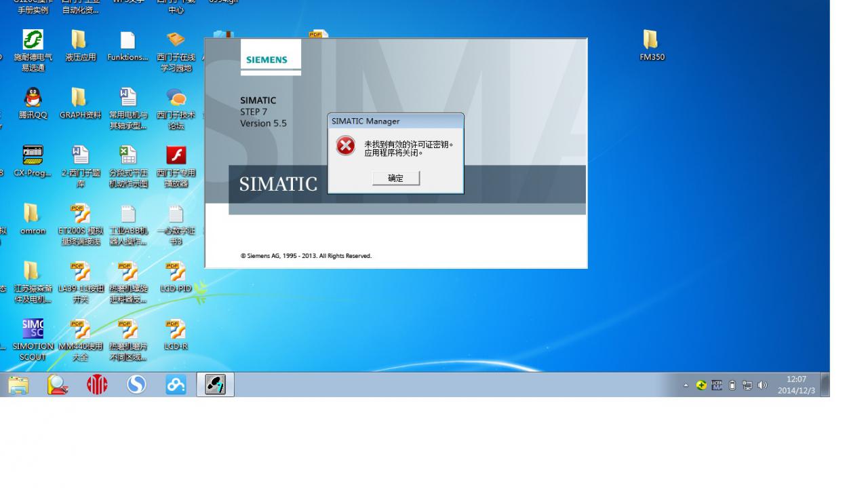Select the LCD-PID PDF icon
Screen dimensions: 868x488
(176, 277)
